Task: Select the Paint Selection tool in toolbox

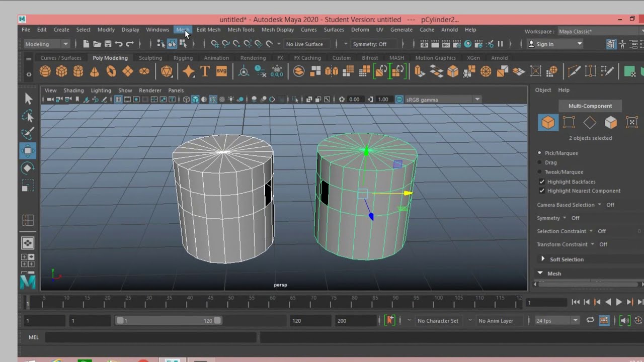Action: pyautogui.click(x=28, y=133)
